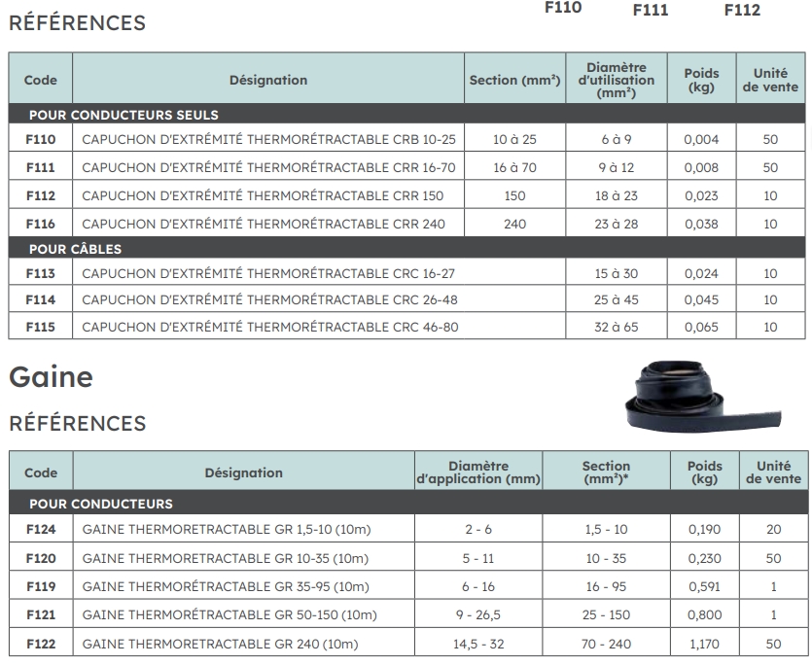812x665 pixels.
Task: Select the F116 code cell
Action: pyautogui.click(x=41, y=224)
